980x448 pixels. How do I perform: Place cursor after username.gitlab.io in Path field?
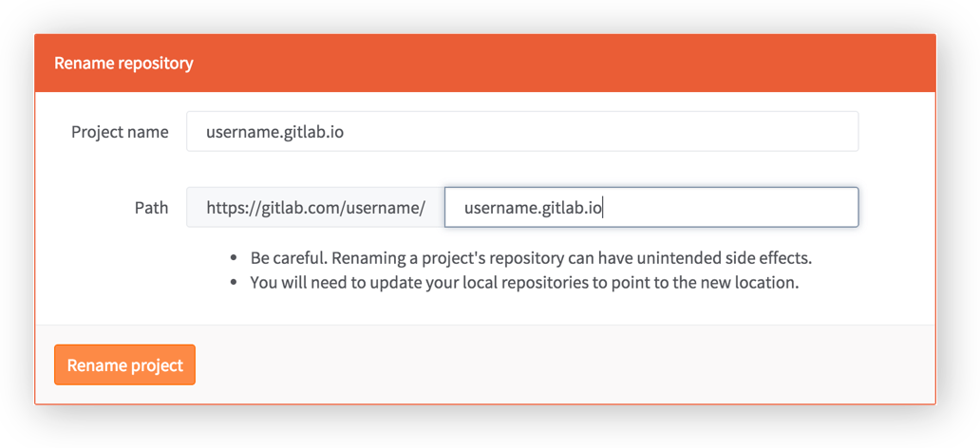(x=603, y=208)
